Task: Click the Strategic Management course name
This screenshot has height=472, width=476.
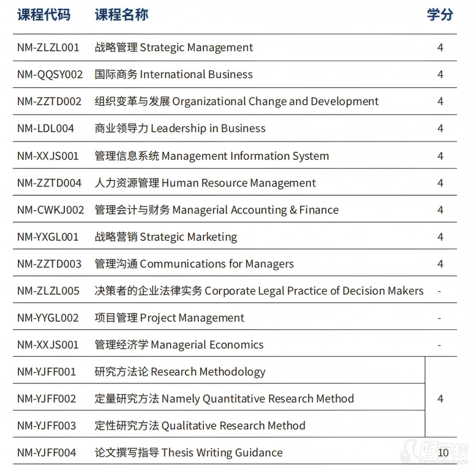Action: 174,48
